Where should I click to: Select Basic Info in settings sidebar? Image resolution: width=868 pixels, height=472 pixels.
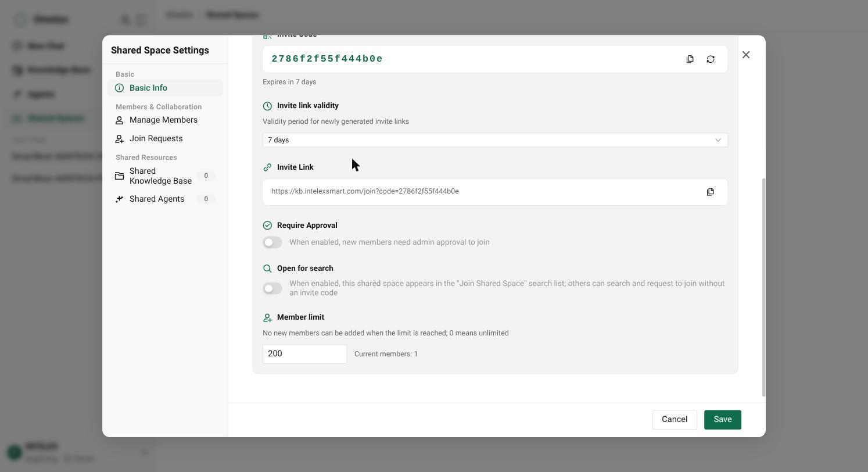pyautogui.click(x=165, y=88)
